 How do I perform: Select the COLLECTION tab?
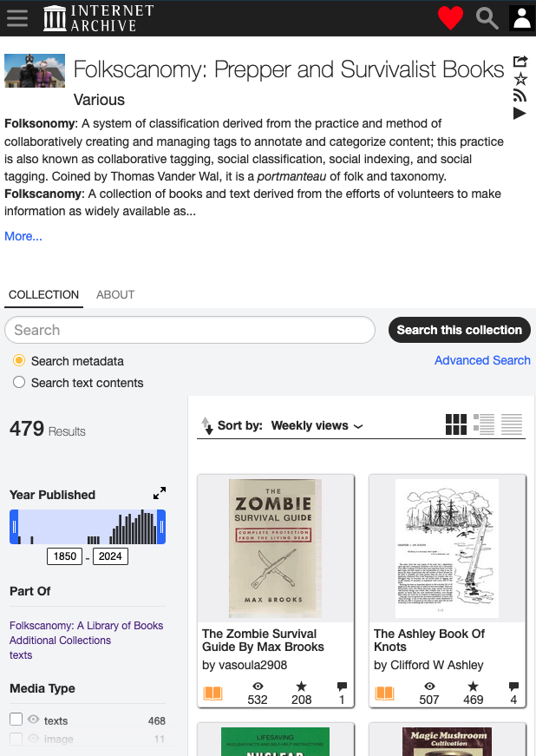click(x=43, y=295)
